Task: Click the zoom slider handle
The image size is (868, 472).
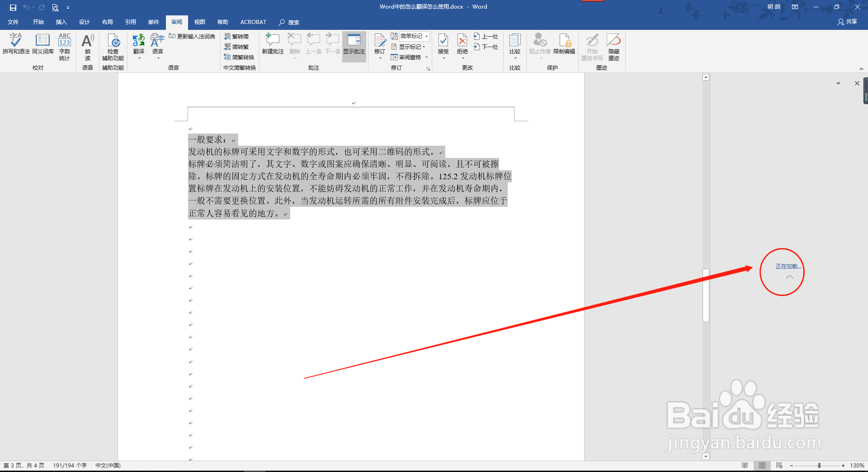Action: pyautogui.click(x=819, y=465)
